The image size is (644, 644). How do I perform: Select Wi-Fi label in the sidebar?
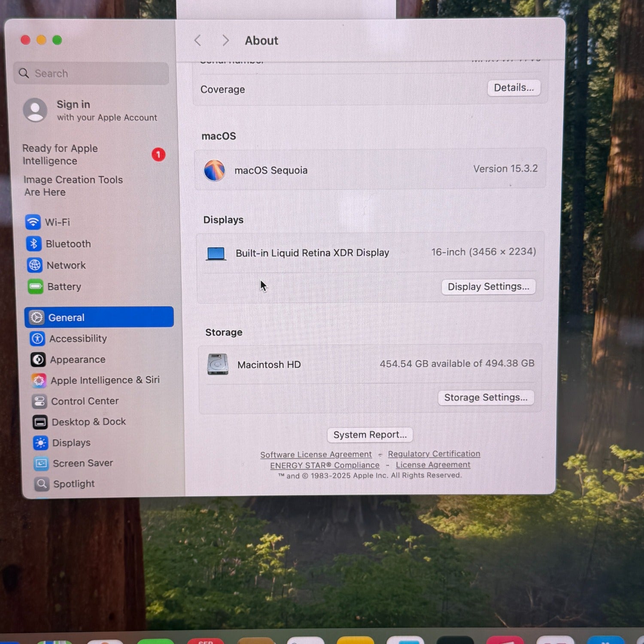tap(58, 222)
